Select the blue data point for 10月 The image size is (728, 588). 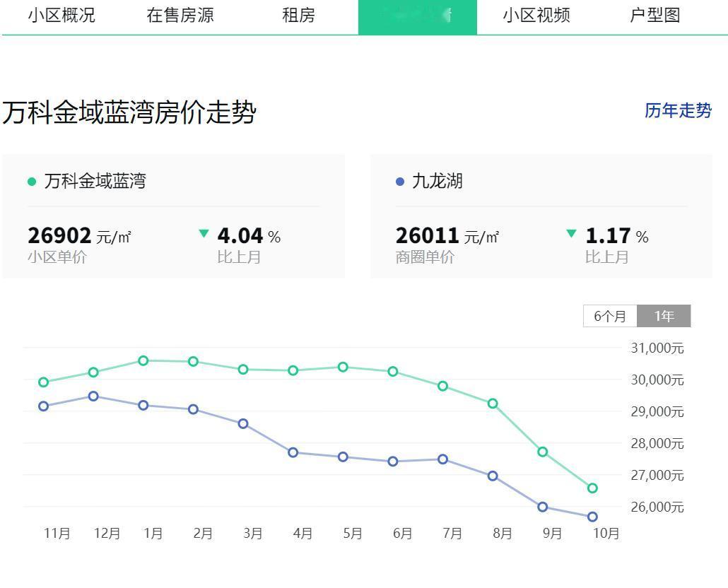click(x=592, y=517)
